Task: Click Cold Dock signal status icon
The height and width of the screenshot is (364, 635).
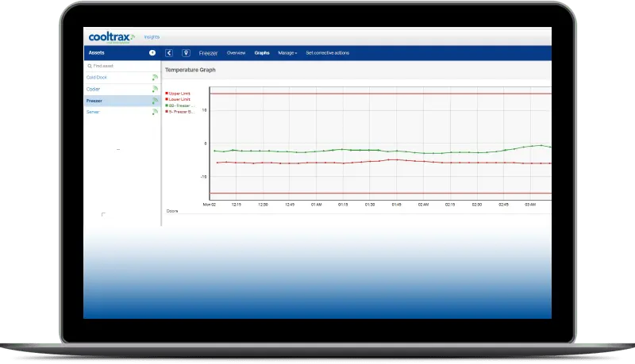Action: (155, 77)
